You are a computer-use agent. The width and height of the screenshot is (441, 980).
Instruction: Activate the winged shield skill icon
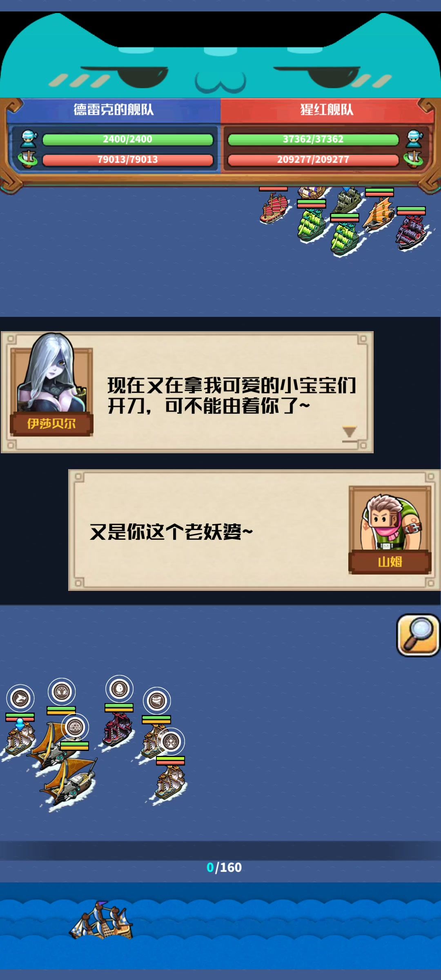point(62,692)
